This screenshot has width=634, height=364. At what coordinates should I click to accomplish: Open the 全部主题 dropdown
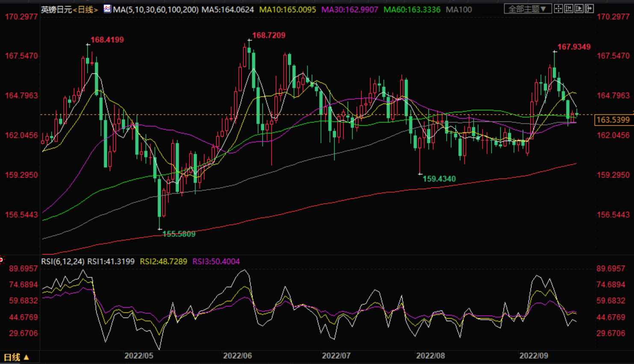(x=527, y=9)
